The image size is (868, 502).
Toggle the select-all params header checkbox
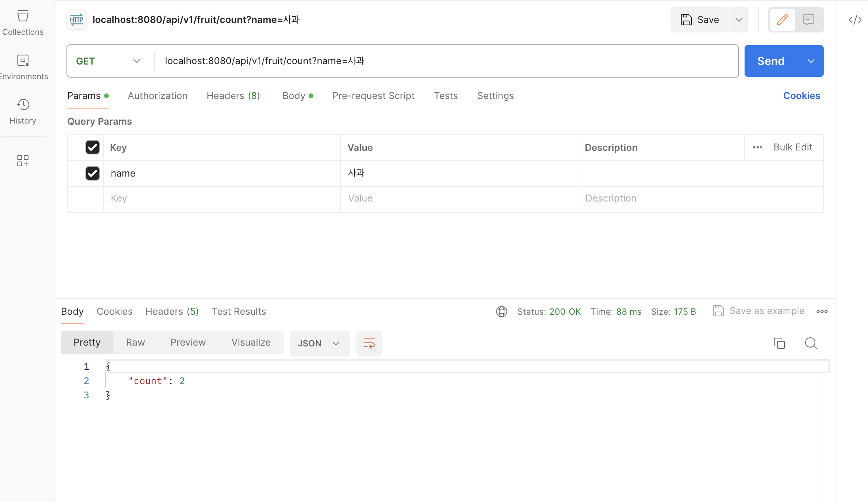point(93,147)
